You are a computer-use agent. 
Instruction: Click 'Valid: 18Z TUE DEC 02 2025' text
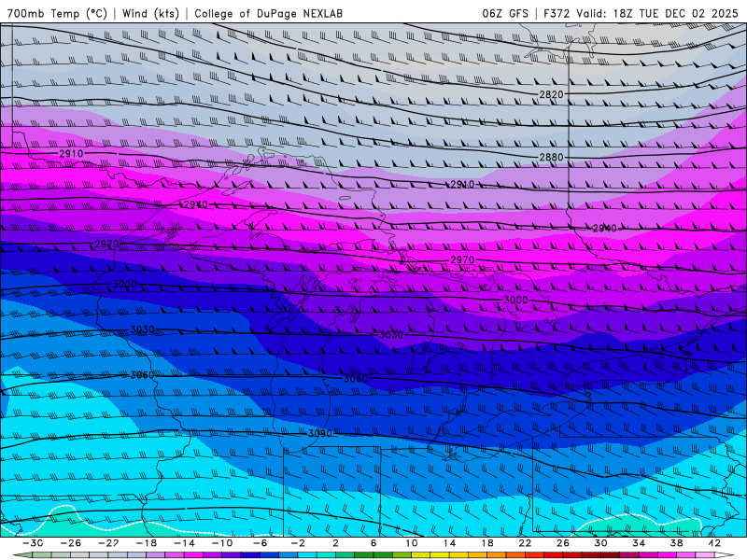coord(657,13)
